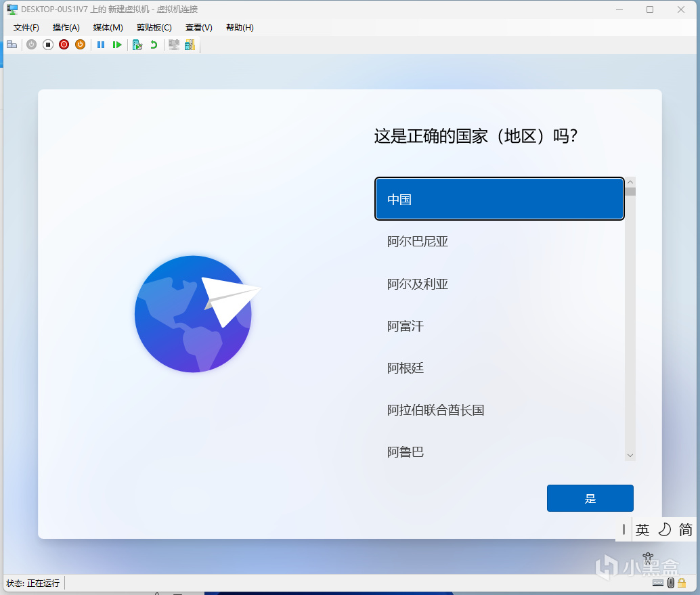Minimize the virtual machine connection window
The image size is (700, 595).
(619, 9)
